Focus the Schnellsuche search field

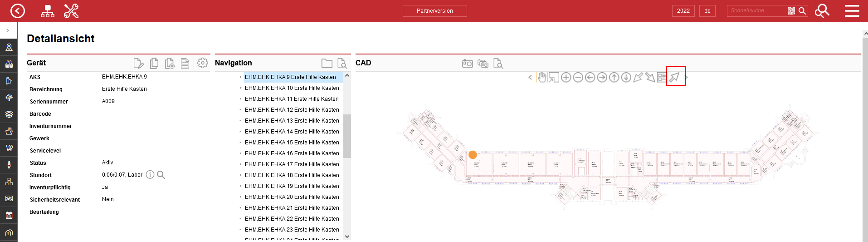pos(756,10)
